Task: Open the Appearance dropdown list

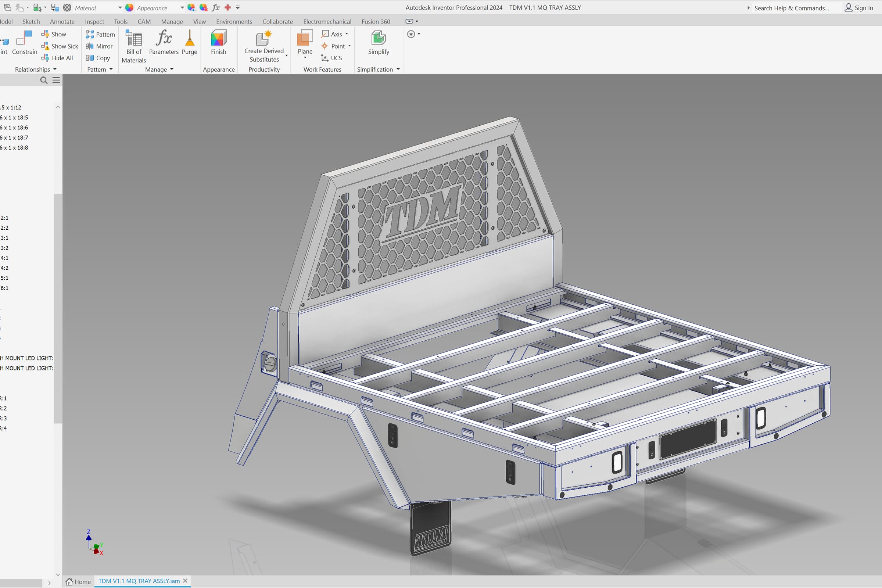Action: click(182, 8)
